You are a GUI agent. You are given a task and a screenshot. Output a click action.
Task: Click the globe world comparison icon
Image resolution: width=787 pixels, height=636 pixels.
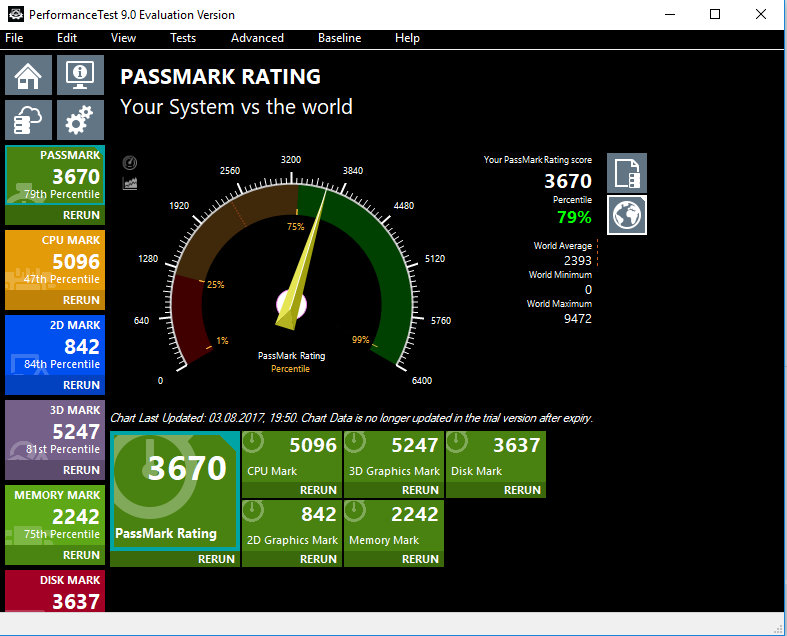tap(627, 215)
